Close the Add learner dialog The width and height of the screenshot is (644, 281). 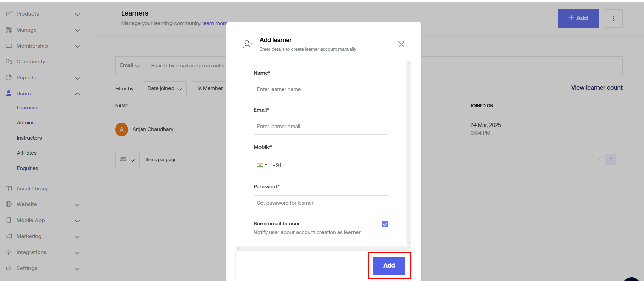401,45
